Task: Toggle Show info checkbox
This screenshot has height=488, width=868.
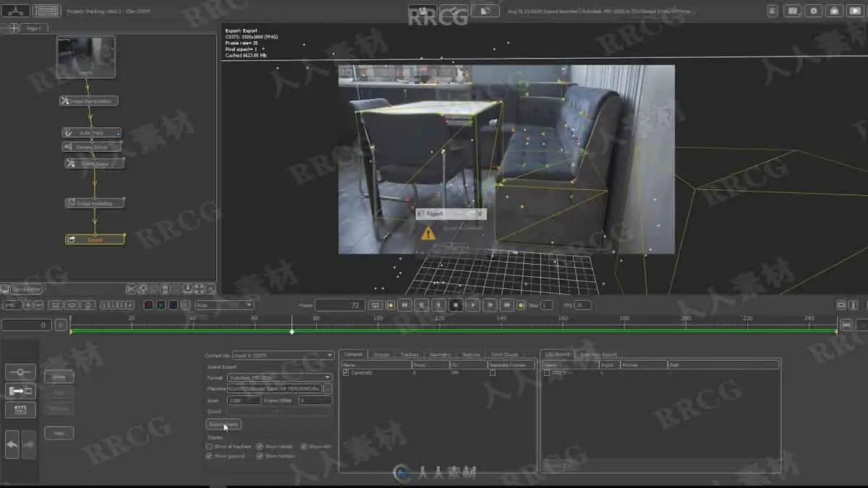Action: coord(304,447)
